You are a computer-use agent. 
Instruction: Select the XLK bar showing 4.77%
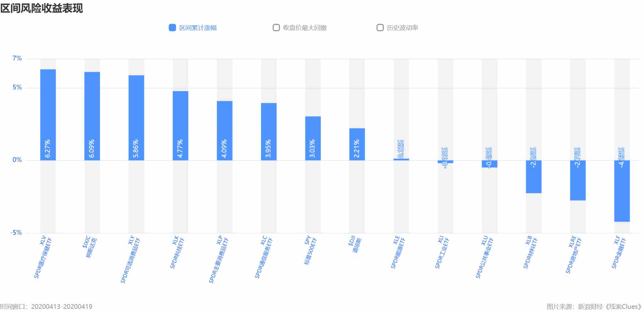pyautogui.click(x=180, y=126)
